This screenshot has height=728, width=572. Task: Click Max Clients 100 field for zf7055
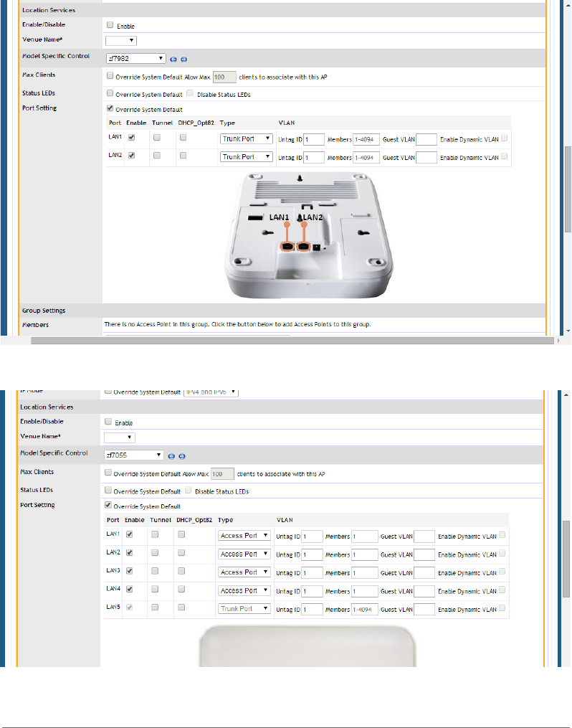coord(223,474)
